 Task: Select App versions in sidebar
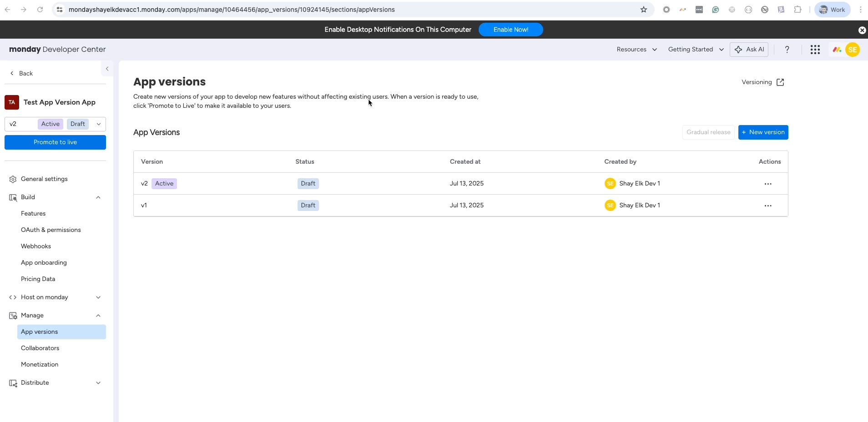pyautogui.click(x=61, y=332)
